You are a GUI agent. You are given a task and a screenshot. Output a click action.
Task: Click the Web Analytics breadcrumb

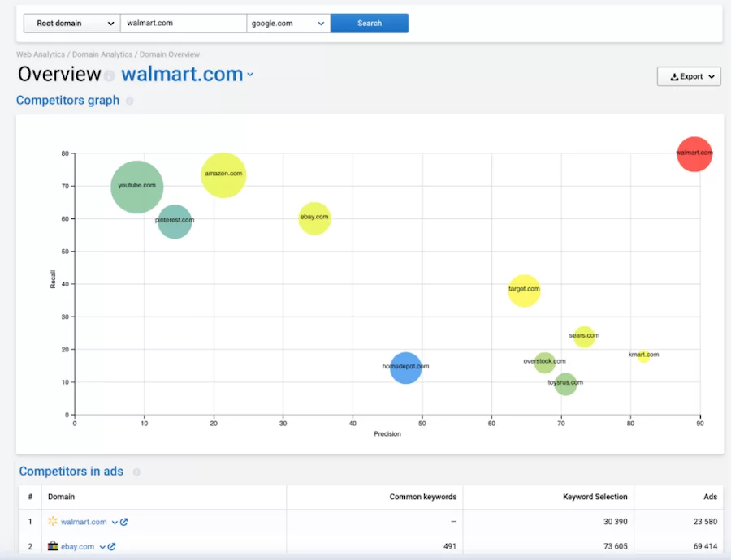coord(41,54)
